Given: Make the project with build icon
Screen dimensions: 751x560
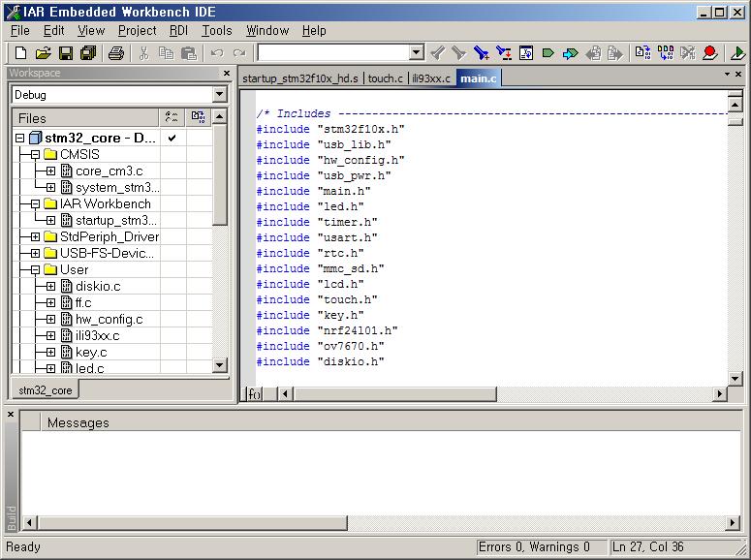Looking at the screenshot, I should 666,52.
